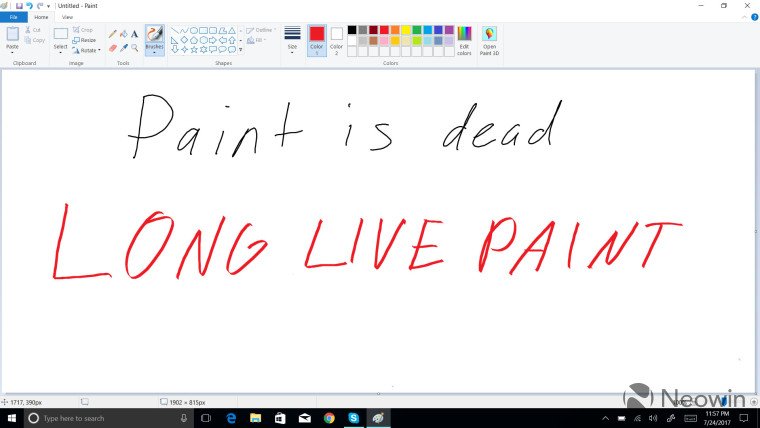This screenshot has width=760, height=428.
Task: Open the Windows Start menu
Action: coord(12,418)
